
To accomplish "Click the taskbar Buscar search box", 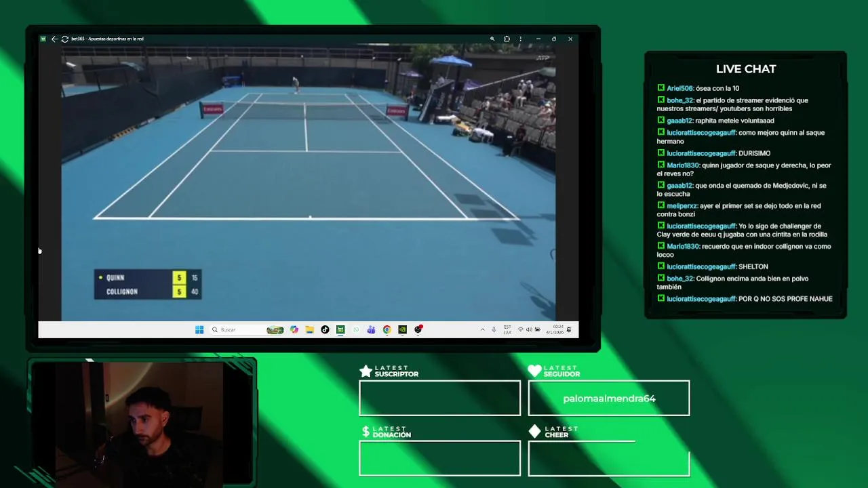I will (x=247, y=329).
